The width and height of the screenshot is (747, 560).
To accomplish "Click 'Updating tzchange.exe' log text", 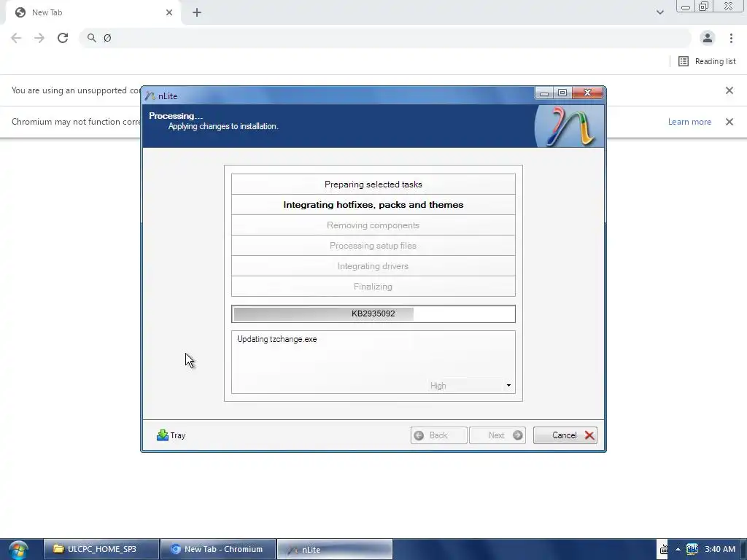I will coord(276,339).
